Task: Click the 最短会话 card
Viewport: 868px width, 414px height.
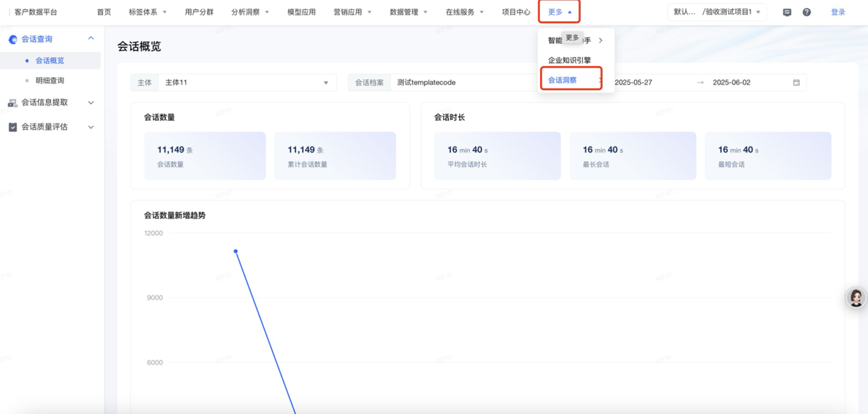Action: point(768,156)
